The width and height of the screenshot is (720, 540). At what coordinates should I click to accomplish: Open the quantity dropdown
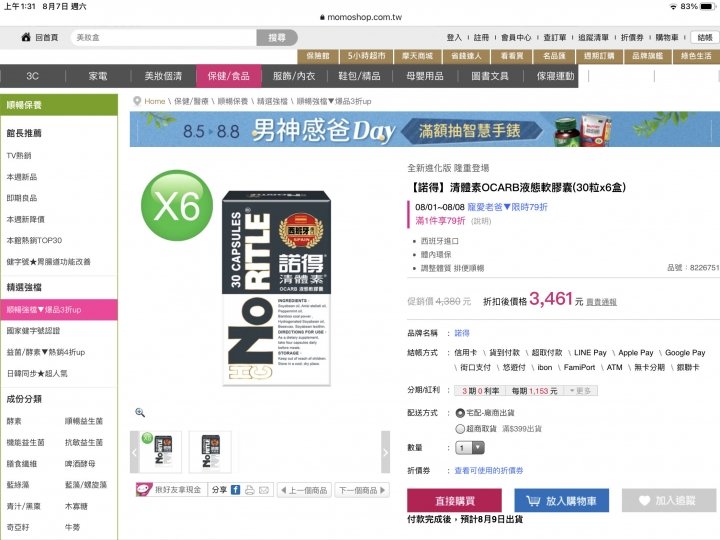(x=470, y=448)
